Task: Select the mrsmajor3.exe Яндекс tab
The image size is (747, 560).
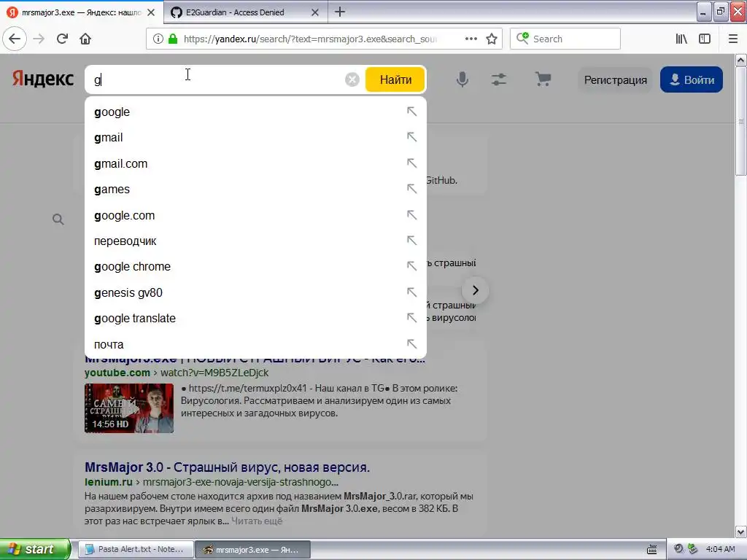Action: (82, 12)
